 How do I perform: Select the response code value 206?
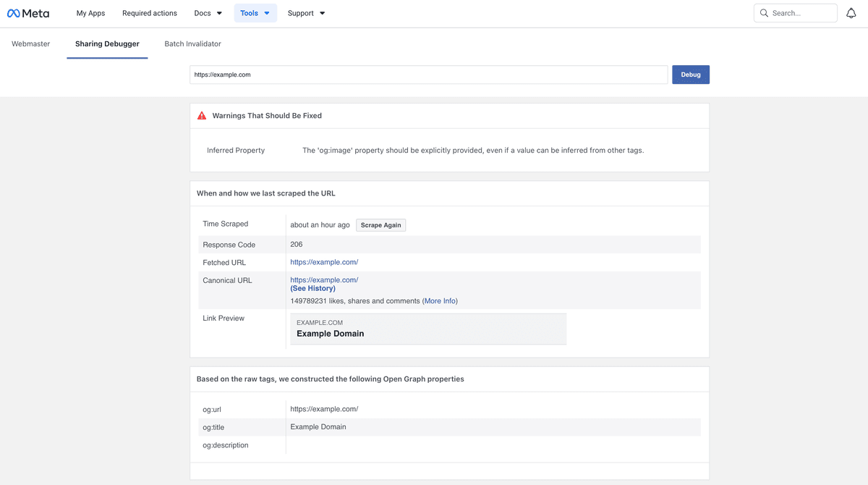(x=297, y=245)
